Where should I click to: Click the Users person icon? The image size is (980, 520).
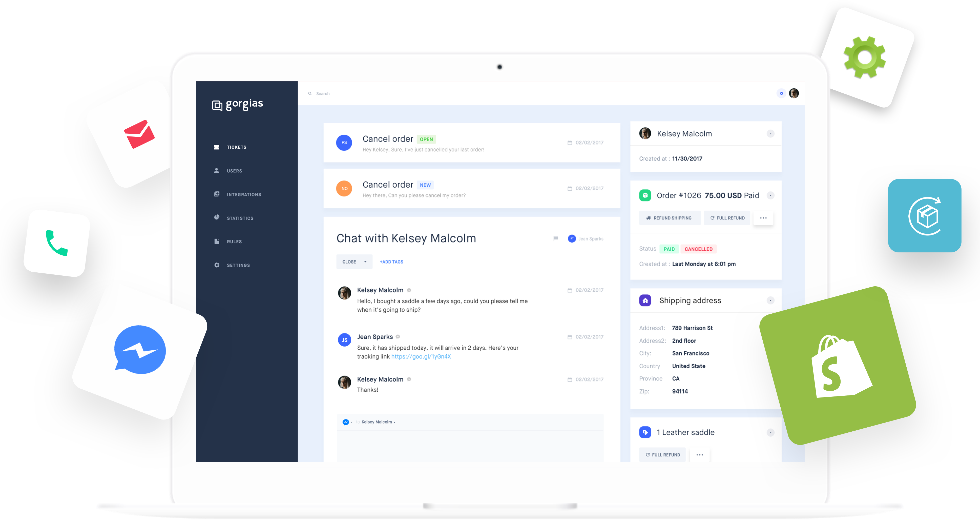(216, 171)
